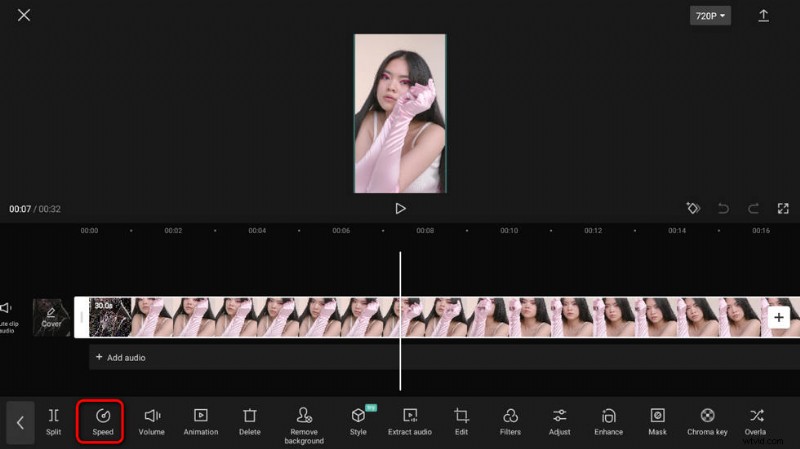Image resolution: width=800 pixels, height=449 pixels.
Task: Go back with the left chevron
Action: pos(20,422)
